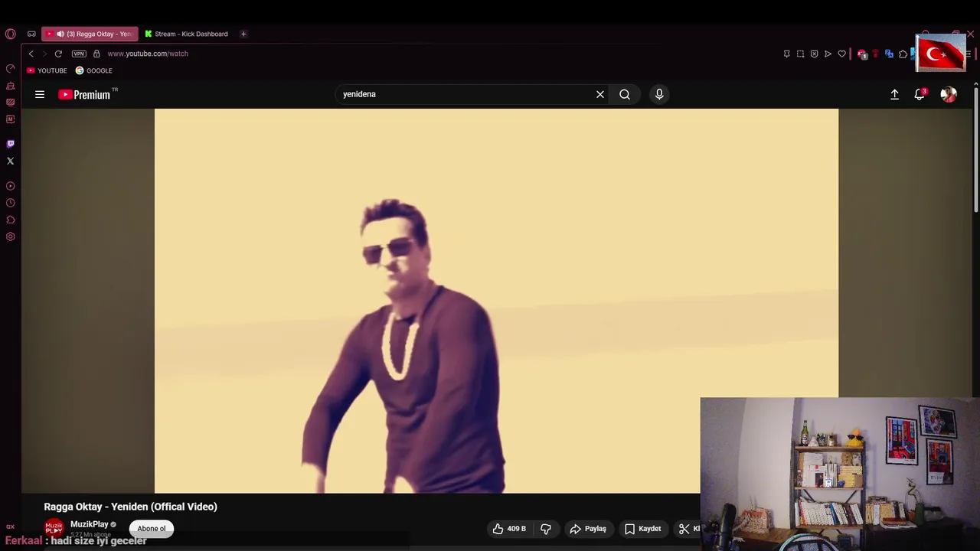Open the Player sidebar icon
The width and height of the screenshot is (980, 551).
click(10, 186)
